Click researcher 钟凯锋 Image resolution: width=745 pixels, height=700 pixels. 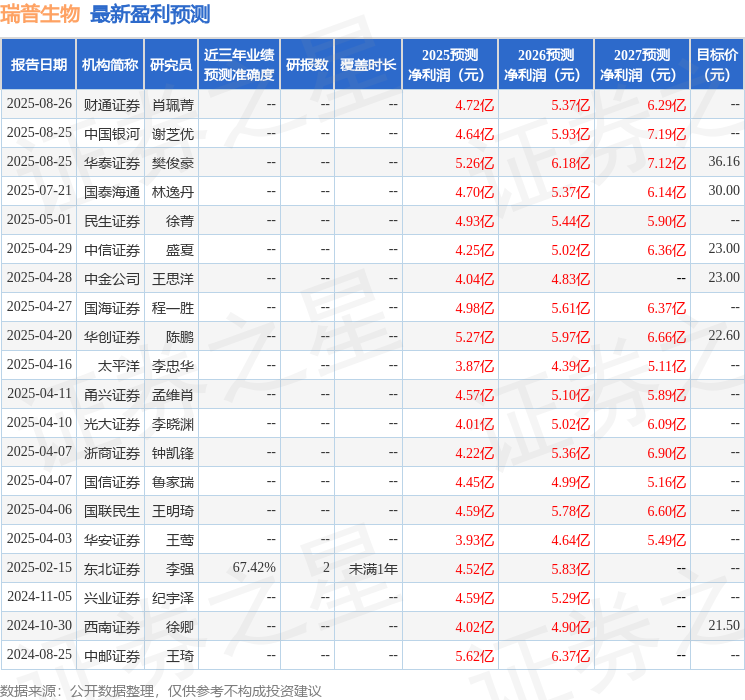173,453
